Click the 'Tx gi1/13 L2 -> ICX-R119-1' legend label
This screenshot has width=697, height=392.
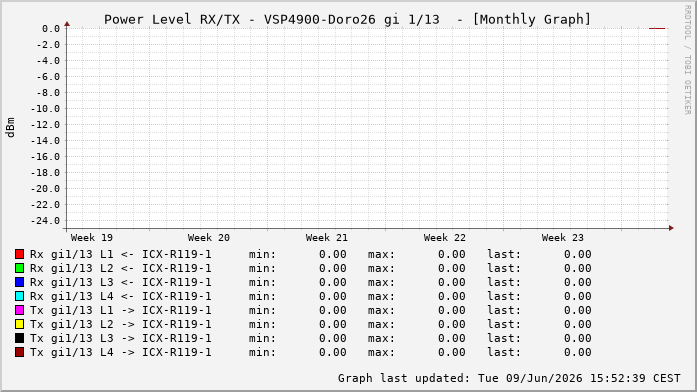120,324
